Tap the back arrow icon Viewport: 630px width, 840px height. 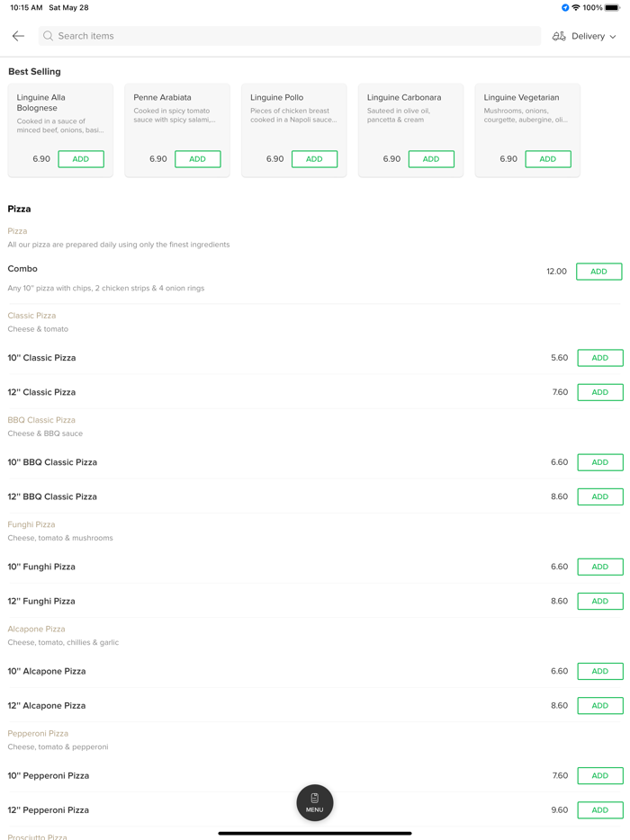(18, 36)
